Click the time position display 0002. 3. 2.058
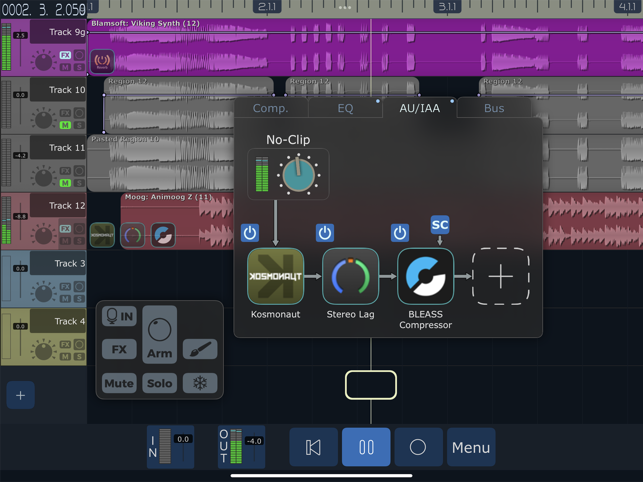Viewport: 643px width, 482px height. (43, 9)
